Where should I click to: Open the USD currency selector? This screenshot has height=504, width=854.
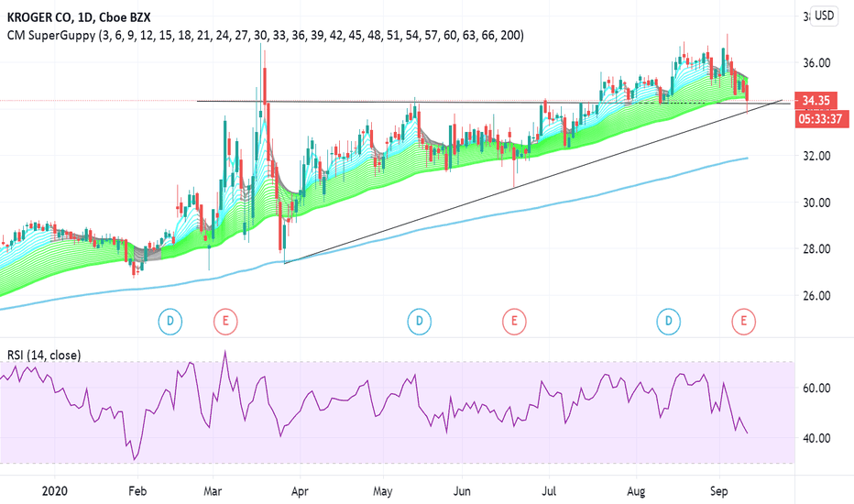pos(824,16)
